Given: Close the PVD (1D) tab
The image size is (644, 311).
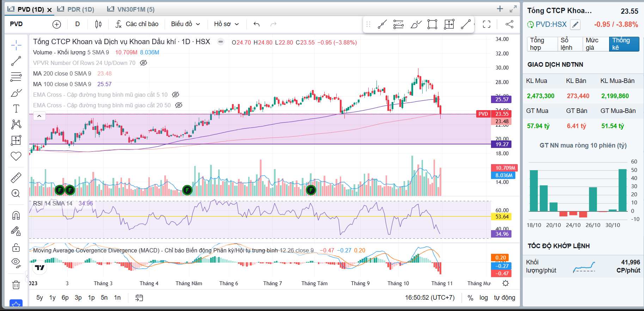Looking at the screenshot, I should (x=50, y=10).
